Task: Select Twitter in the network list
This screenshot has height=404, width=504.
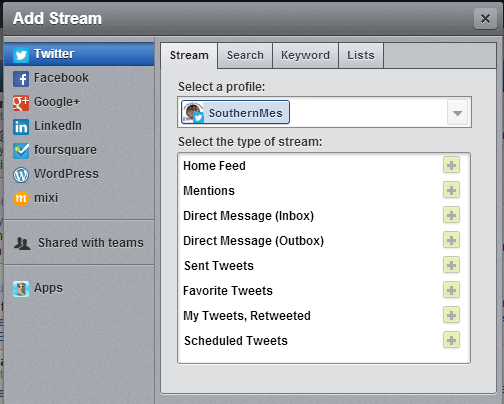Action: [x=79, y=54]
